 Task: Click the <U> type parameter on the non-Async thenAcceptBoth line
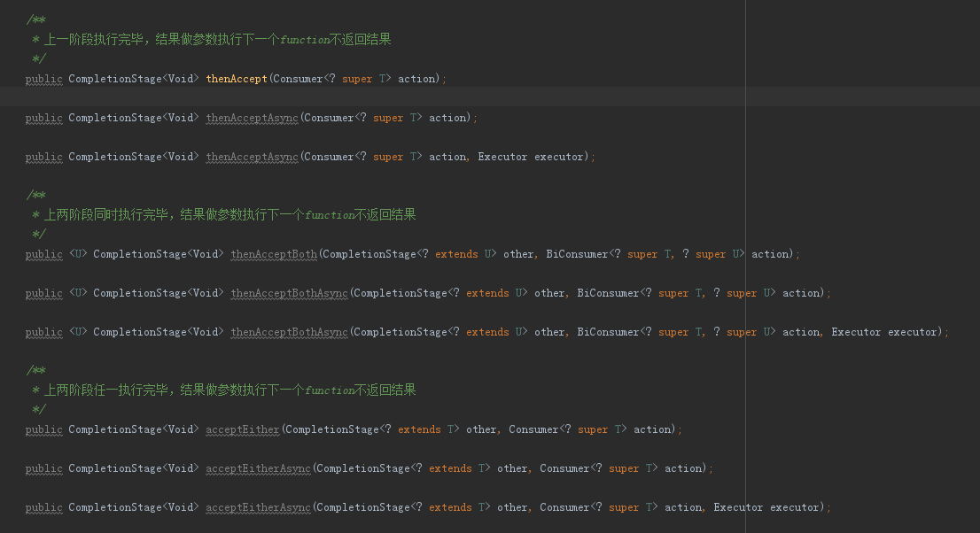77,254
